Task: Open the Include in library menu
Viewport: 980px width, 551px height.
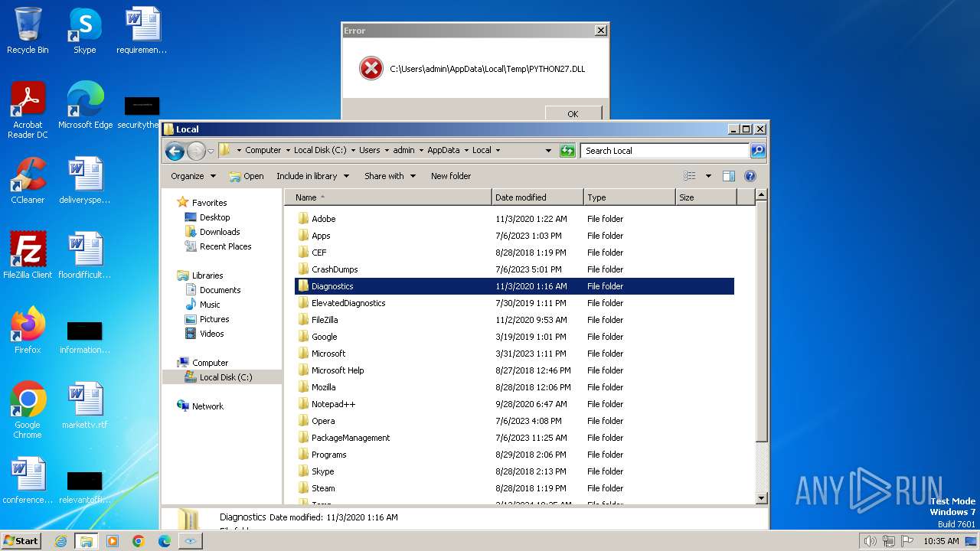Action: tap(312, 176)
